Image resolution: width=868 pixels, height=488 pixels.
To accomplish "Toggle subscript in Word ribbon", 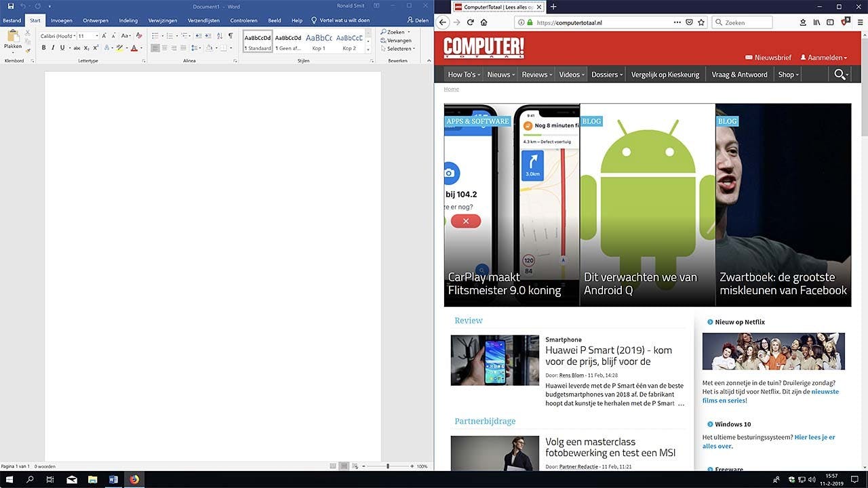I will tap(86, 48).
